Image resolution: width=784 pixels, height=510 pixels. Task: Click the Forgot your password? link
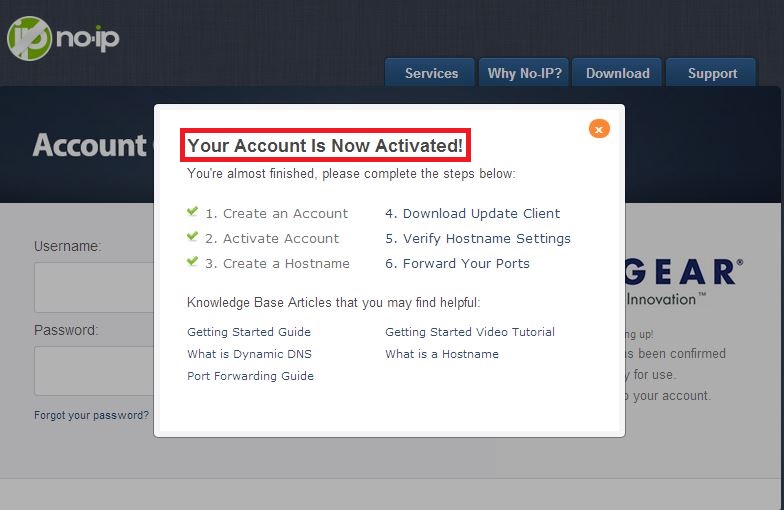point(91,415)
